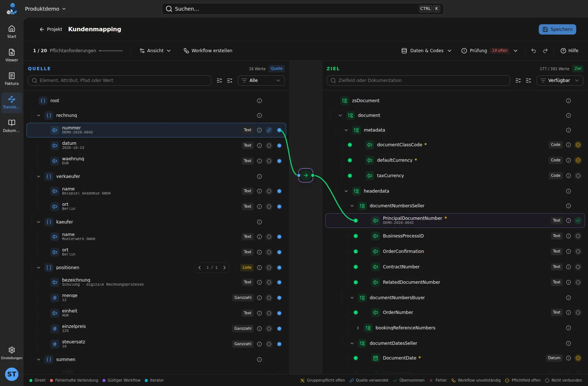The width and height of the screenshot is (588, 386).
Task: Toggle status circle on einzelpreis row
Action: tap(269, 329)
